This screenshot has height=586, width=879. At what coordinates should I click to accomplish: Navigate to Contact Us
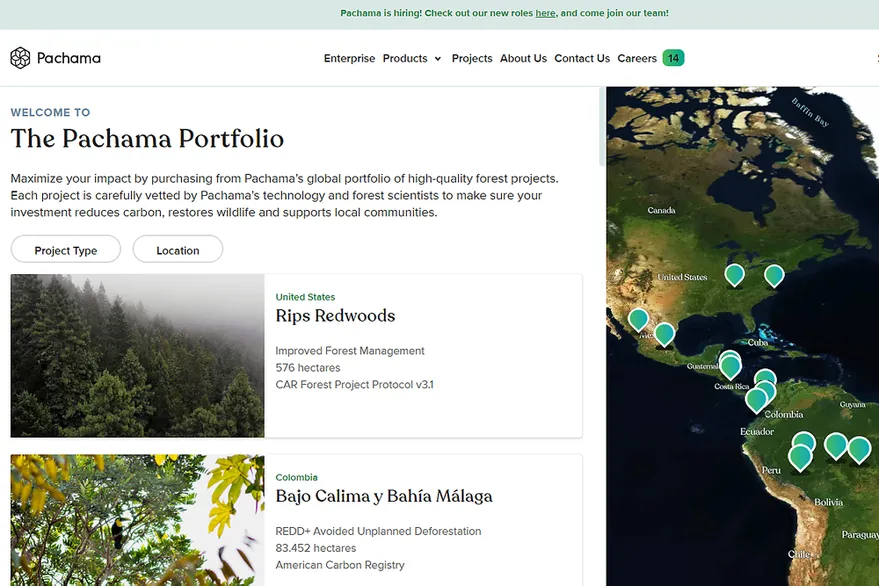tap(582, 58)
